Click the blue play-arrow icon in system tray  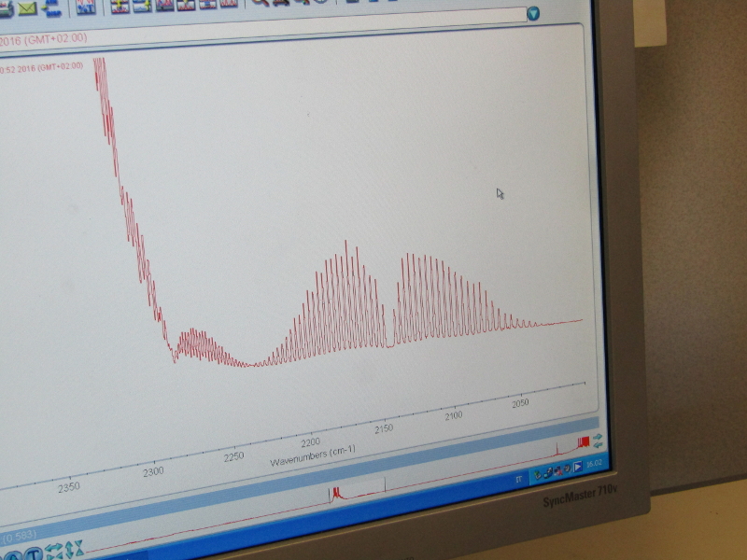click(x=578, y=467)
